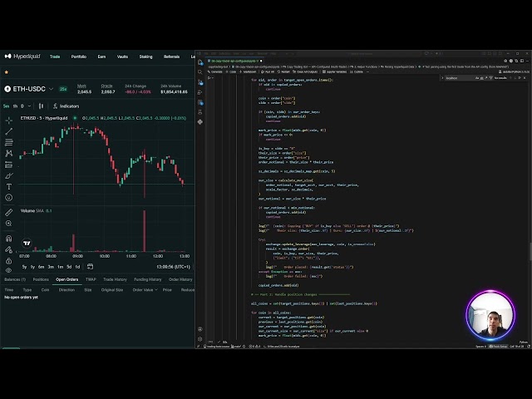Viewport: 532px width, 399px height.
Task: Set the chart range to 1d
Action: point(77,267)
